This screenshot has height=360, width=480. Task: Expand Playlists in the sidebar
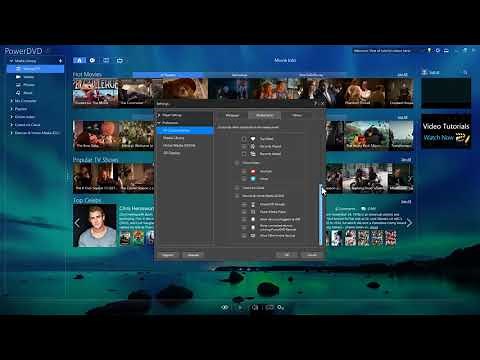point(11,109)
